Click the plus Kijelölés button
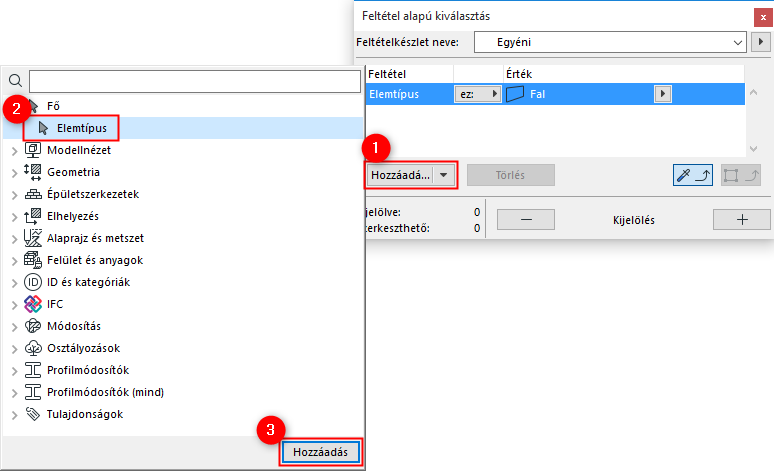Screen dimensions: 774x471 (x=742, y=220)
